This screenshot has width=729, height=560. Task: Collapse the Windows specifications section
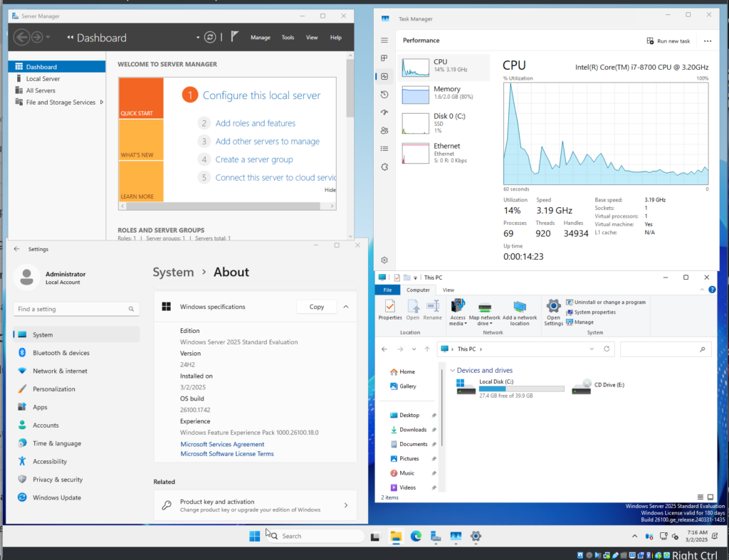[346, 307]
